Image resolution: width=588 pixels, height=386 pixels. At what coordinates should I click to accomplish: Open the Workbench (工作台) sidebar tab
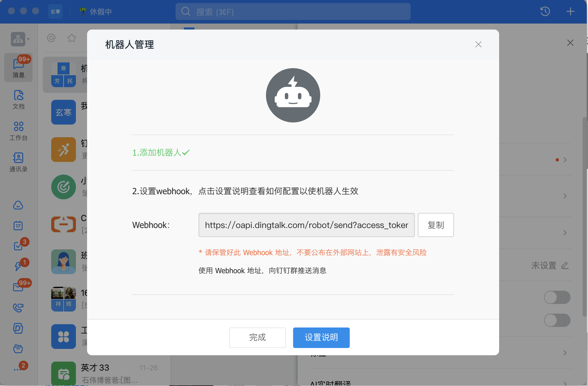(x=18, y=131)
